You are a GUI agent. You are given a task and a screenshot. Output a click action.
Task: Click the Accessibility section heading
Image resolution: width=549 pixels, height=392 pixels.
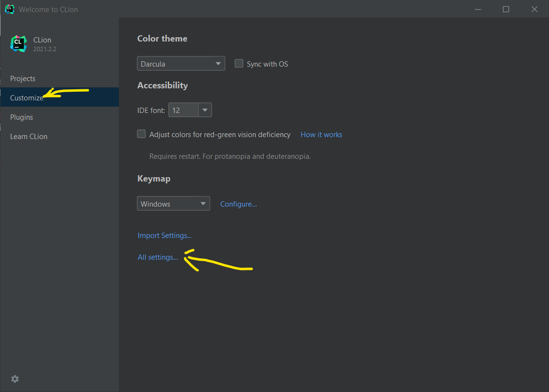(x=162, y=85)
